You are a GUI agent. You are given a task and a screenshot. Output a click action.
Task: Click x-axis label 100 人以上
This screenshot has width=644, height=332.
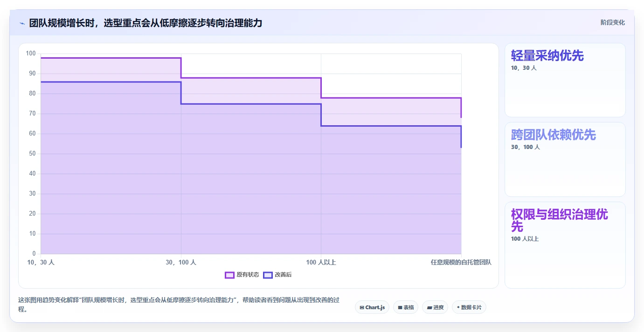click(x=321, y=262)
